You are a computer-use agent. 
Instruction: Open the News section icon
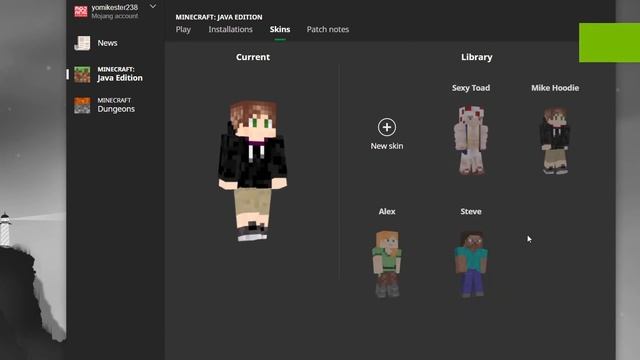pos(82,43)
